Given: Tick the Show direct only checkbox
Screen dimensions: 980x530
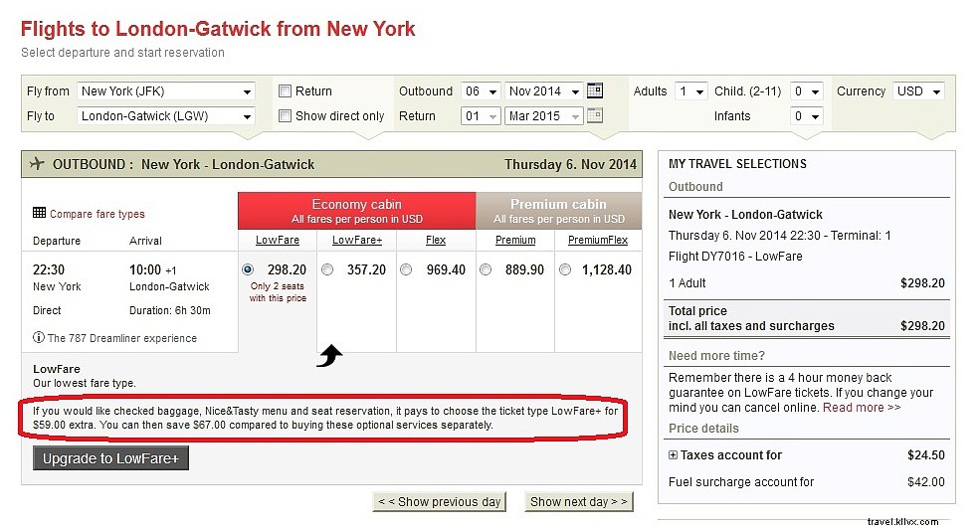Looking at the screenshot, I should [x=285, y=115].
